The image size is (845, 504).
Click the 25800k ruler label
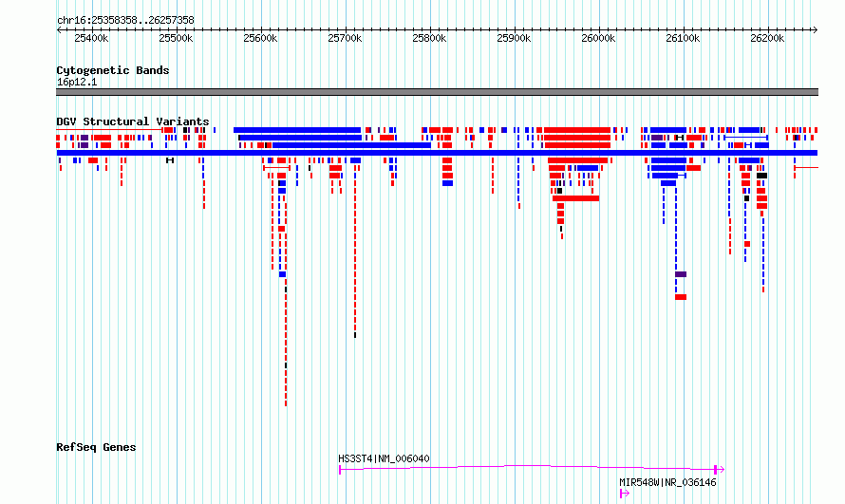[x=429, y=38]
